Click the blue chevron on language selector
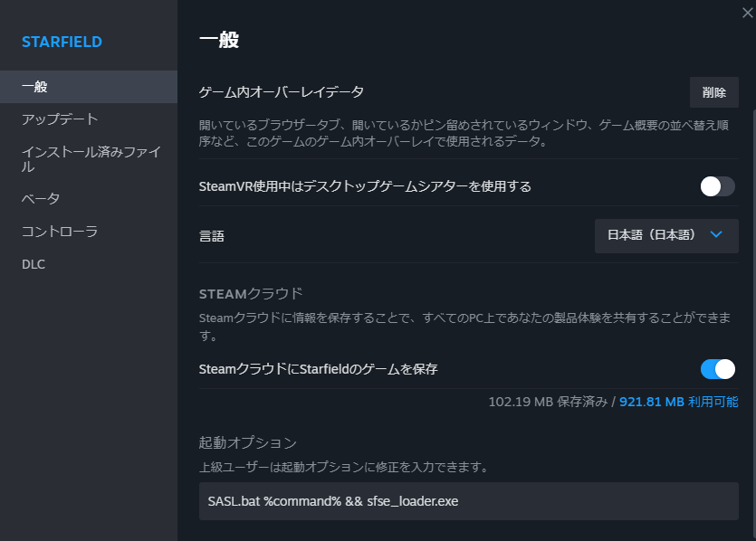This screenshot has height=541, width=756. 715,236
